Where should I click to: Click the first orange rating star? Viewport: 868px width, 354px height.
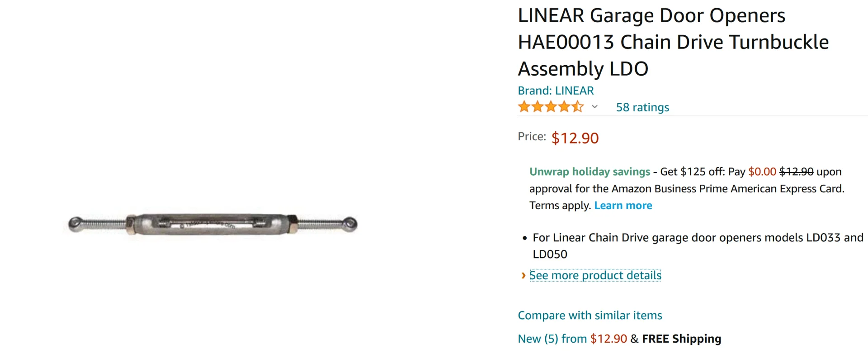click(x=524, y=107)
